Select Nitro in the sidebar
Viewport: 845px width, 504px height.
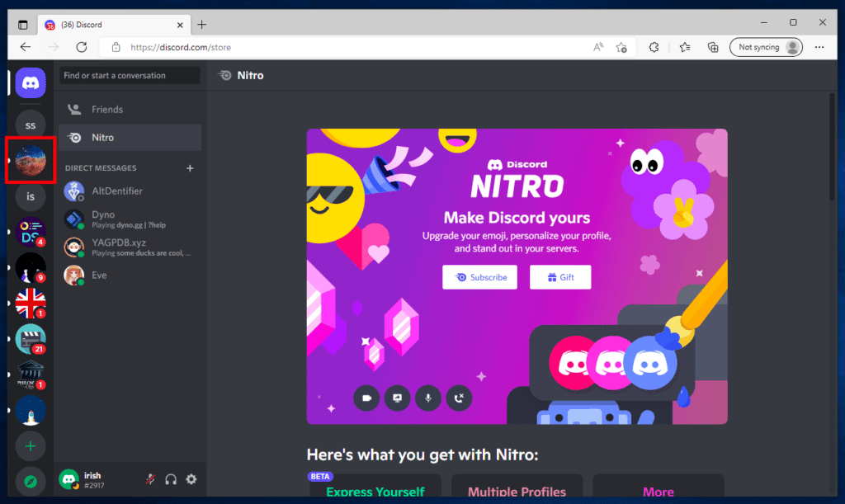click(130, 137)
